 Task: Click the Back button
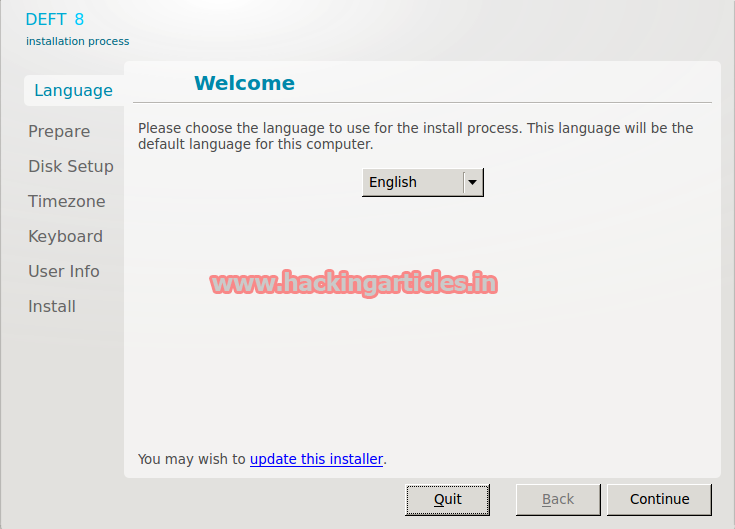point(558,499)
